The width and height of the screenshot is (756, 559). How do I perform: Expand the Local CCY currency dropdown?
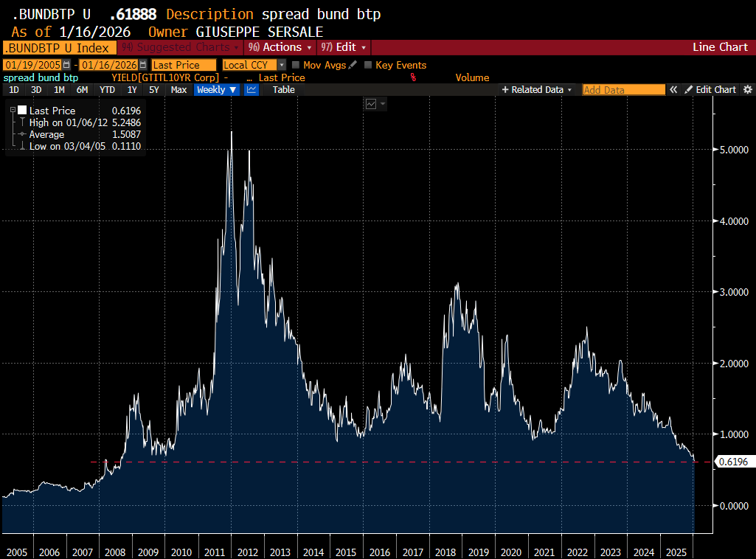(x=282, y=65)
